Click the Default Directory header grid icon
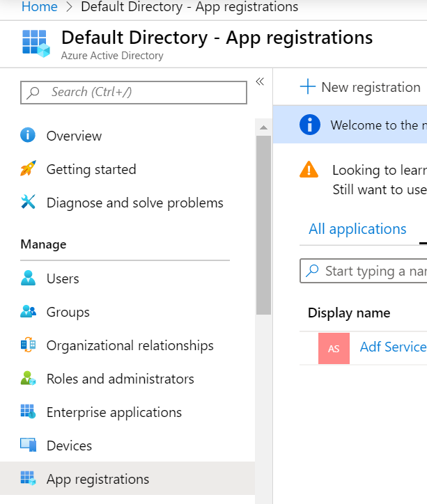Screen dimensions: 427x504 [x=36, y=44]
